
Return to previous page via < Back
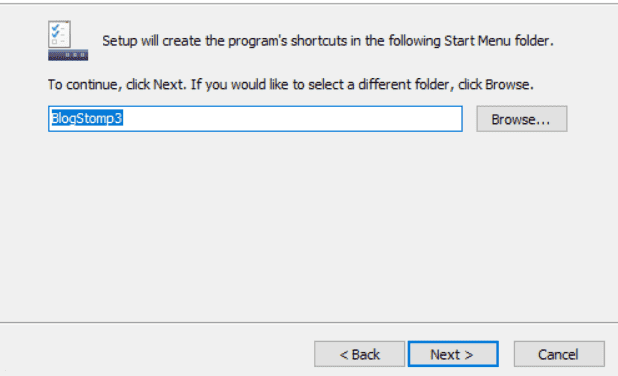(359, 354)
